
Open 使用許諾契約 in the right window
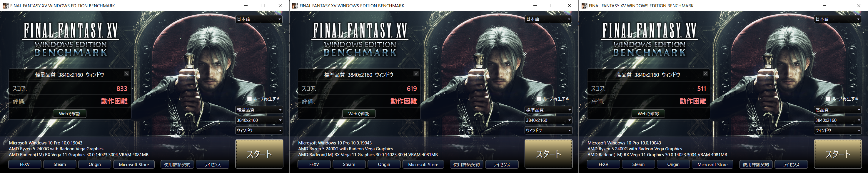[756, 164]
